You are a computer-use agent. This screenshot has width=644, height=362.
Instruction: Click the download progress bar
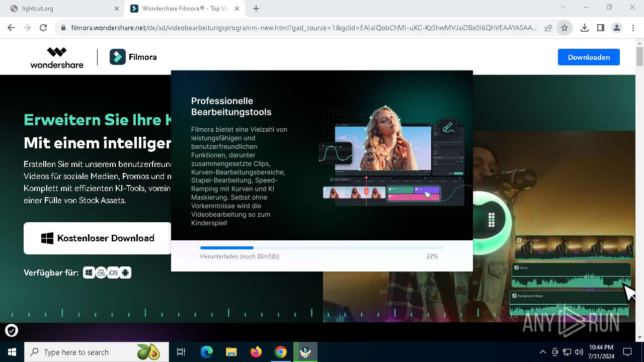click(322, 248)
